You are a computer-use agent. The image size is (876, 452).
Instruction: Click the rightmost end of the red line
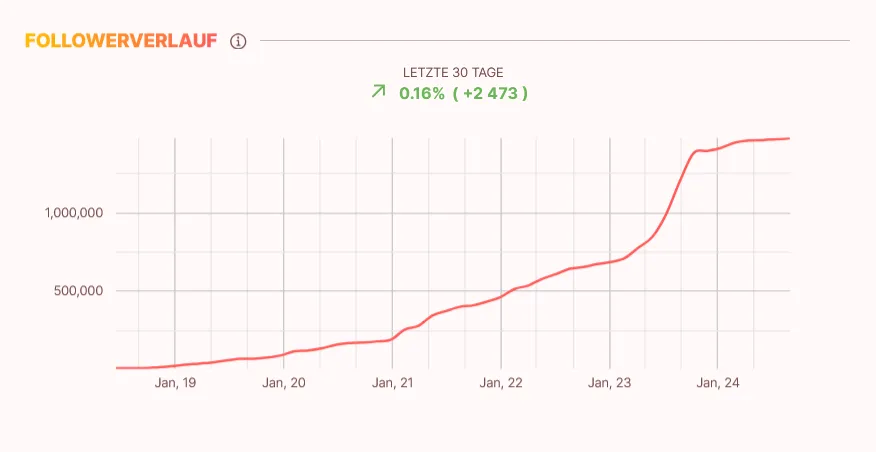(789, 138)
